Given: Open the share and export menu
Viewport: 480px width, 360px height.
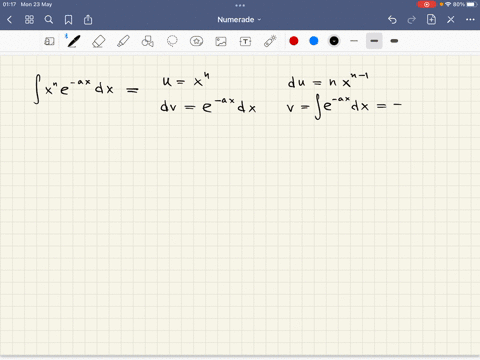Looking at the screenshot, I should [88, 20].
